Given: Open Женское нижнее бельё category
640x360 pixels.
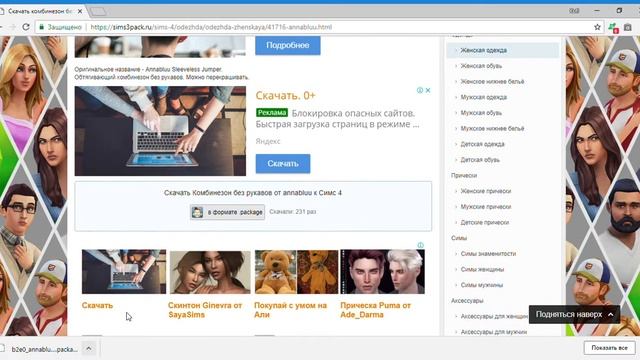Looking at the screenshot, I should click(x=492, y=82).
